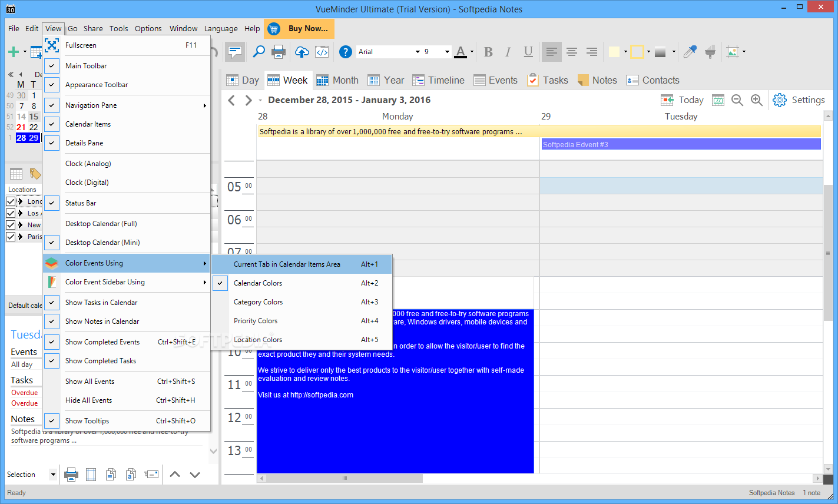Click the background image icon
The height and width of the screenshot is (504, 838).
point(733,52)
